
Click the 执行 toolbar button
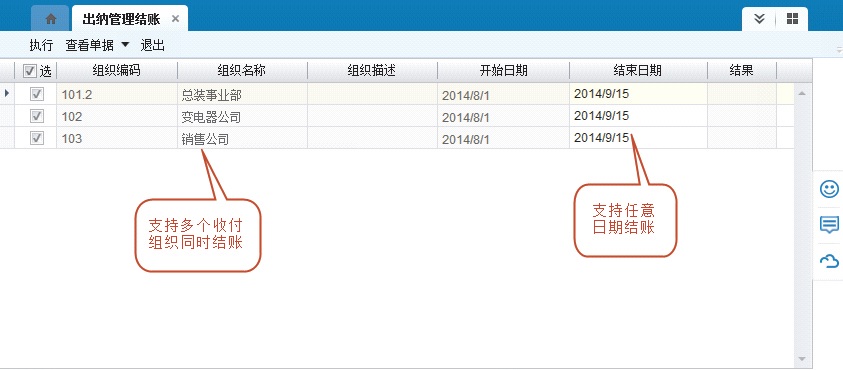coord(41,45)
